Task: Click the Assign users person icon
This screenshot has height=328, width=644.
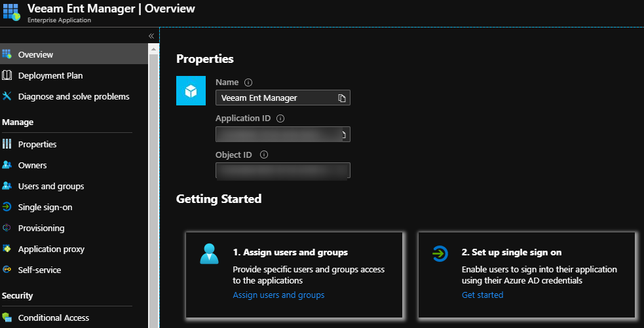Action: point(209,254)
